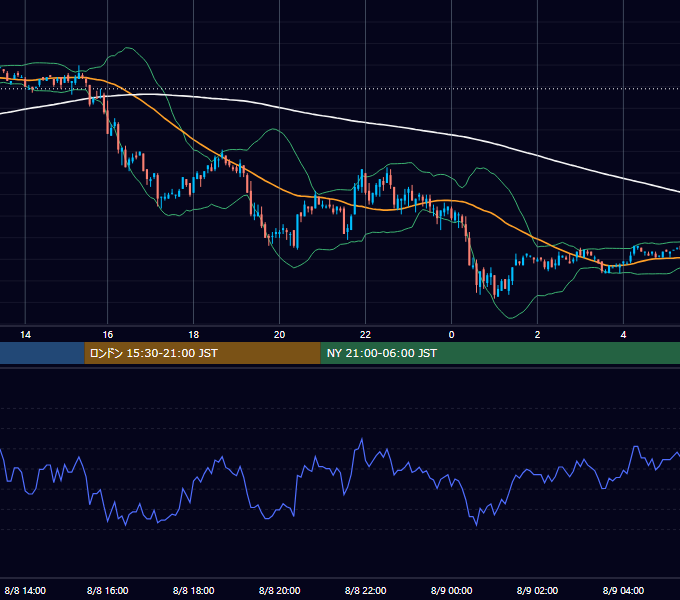Click the 8/8 14:00 date label
680x600 pixels.
[25, 590]
